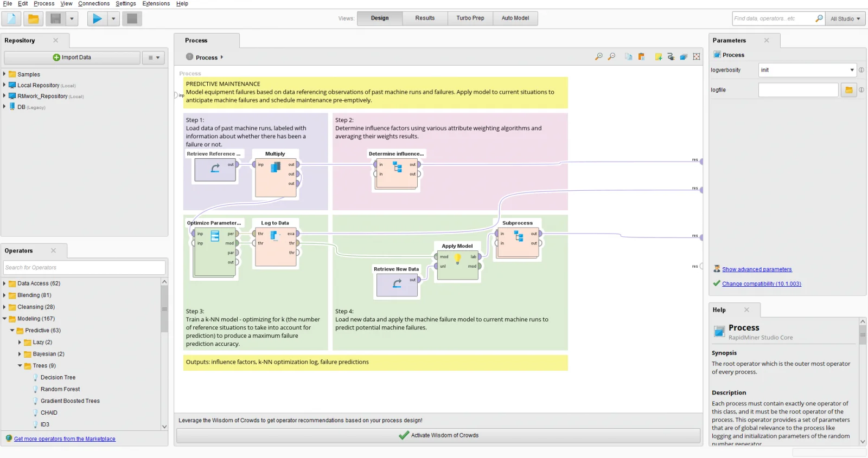Open the Extensions menu
Image resolution: width=868 pixels, height=458 pixels.
[x=156, y=4]
